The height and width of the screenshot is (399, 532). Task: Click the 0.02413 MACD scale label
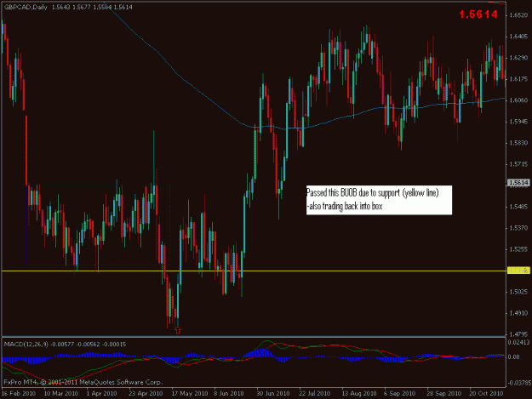pyautogui.click(x=518, y=342)
